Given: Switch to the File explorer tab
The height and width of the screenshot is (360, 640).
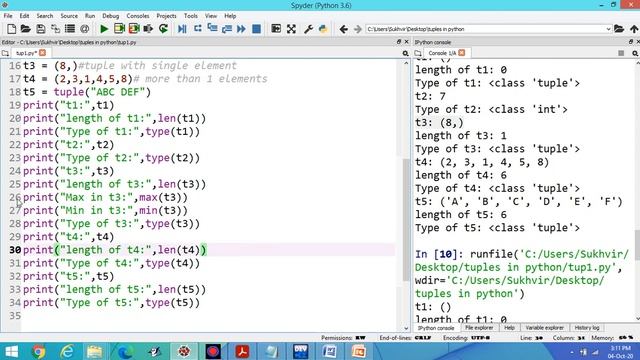Looking at the screenshot, I should click(479, 328).
